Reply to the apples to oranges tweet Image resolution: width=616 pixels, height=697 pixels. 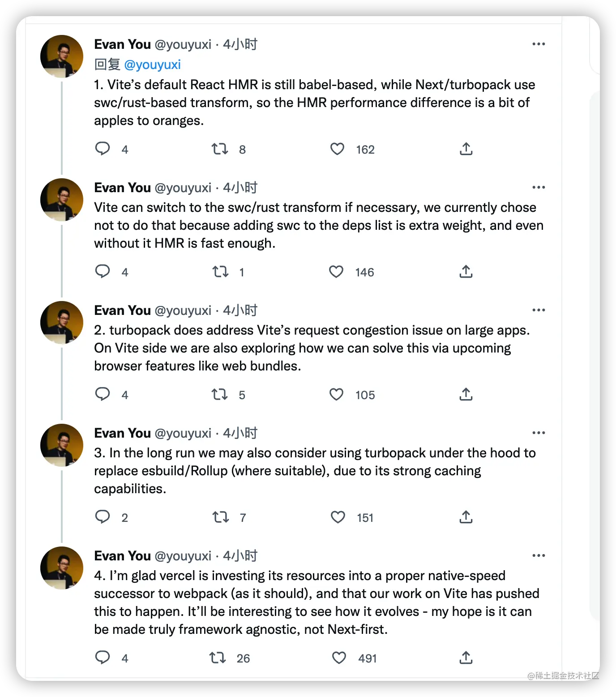(x=103, y=149)
